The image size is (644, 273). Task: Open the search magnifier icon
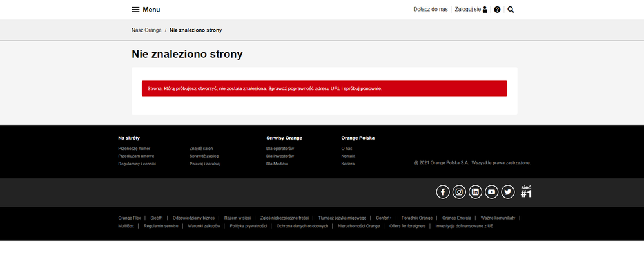[x=511, y=10]
